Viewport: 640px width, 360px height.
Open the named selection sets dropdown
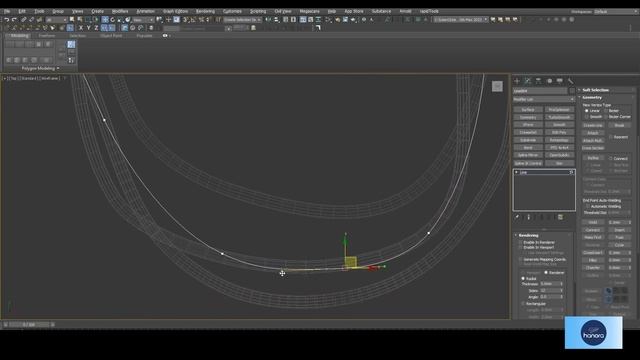[x=242, y=20]
